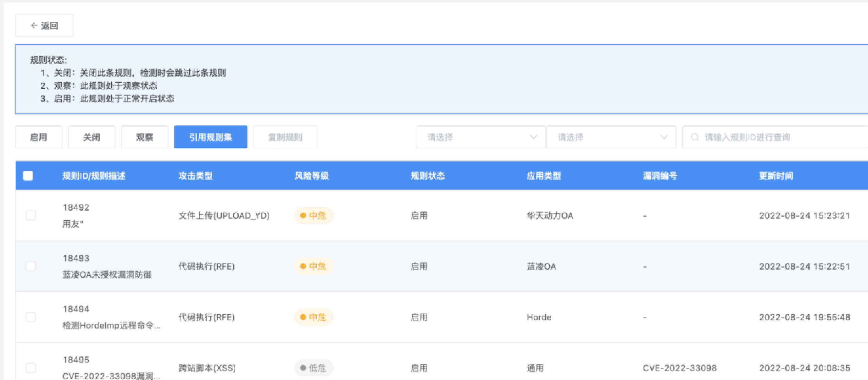This screenshot has height=380, width=868.
Task: Click the 启用 enable button
Action: click(39, 137)
